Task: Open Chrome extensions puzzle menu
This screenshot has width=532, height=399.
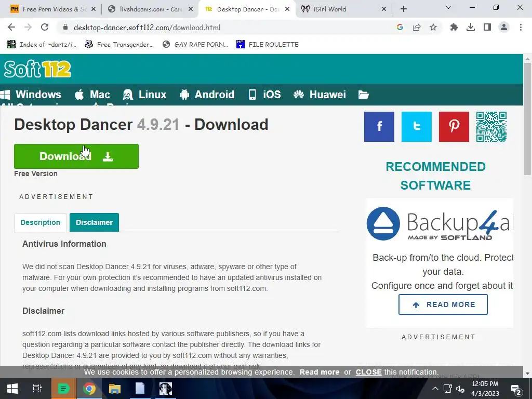Action: (454, 27)
